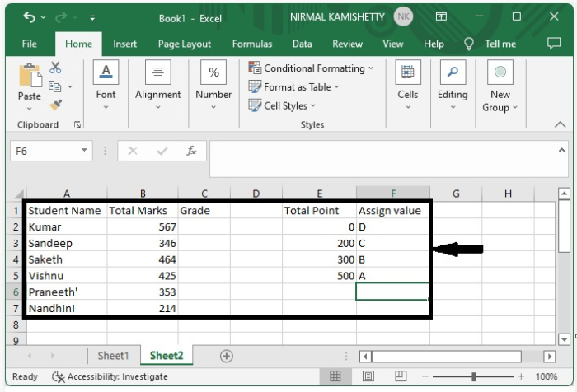577x392 pixels.
Task: Open the Editing group button
Action: click(453, 85)
